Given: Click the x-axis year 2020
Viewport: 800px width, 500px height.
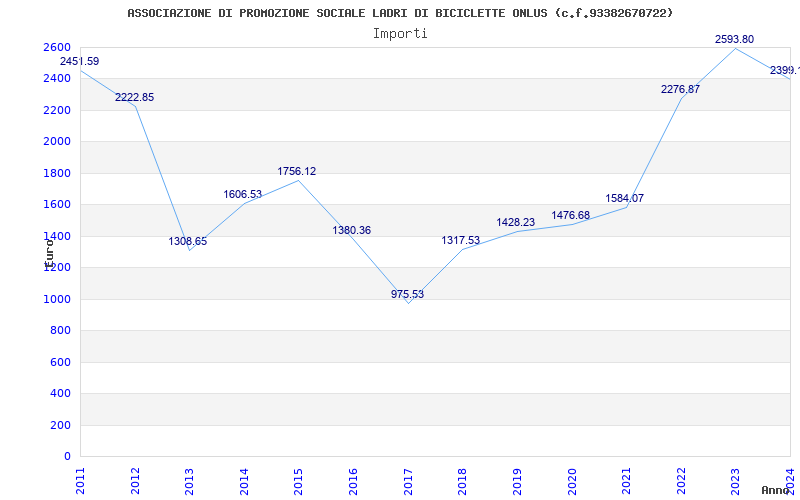Looking at the screenshot, I should (x=571, y=481).
